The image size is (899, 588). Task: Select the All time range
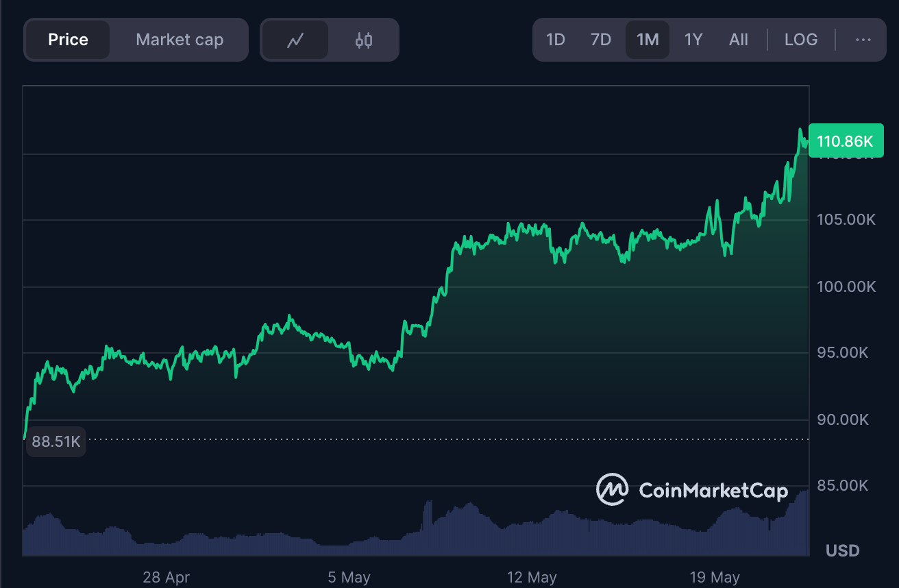coord(739,39)
